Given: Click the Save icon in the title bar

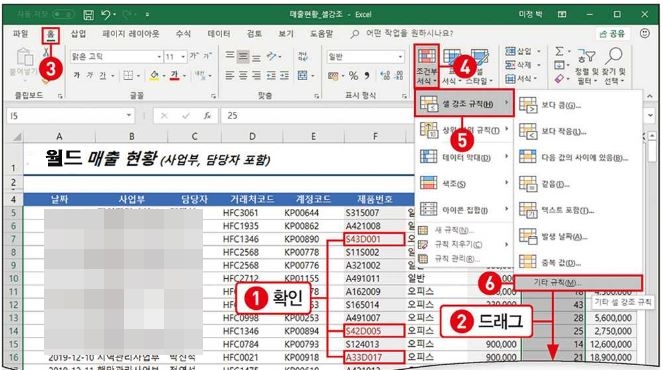Looking at the screenshot, I should click(x=88, y=15).
